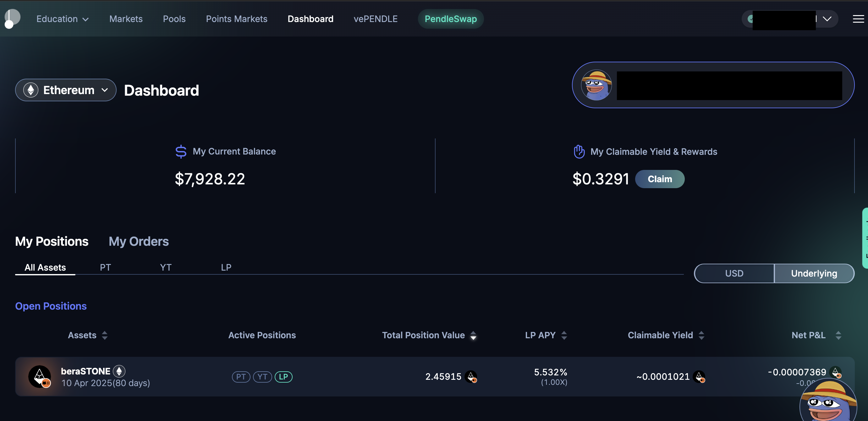This screenshot has height=421, width=868.
Task: Toggle the LP position tag
Action: (x=283, y=376)
